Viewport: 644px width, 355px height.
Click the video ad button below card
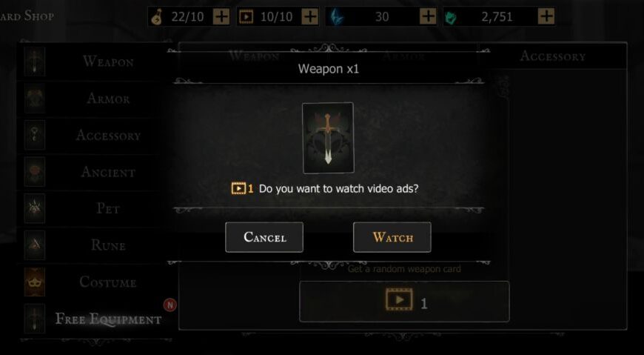[404, 302]
